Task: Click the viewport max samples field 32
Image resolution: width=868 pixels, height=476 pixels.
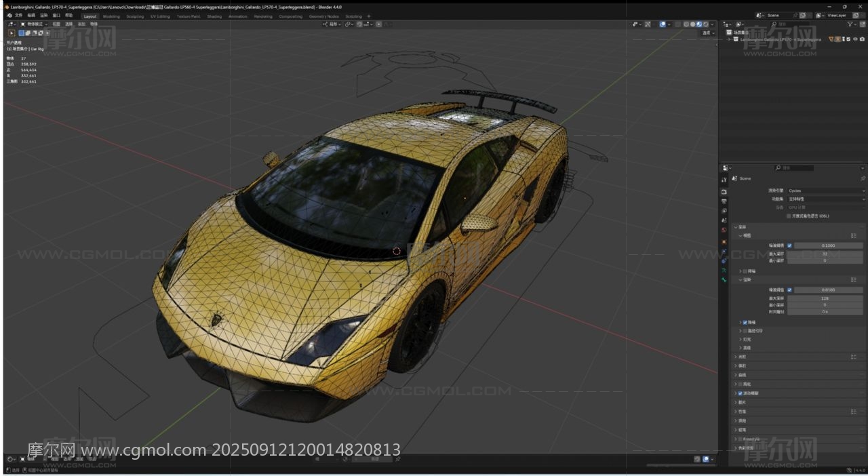Action: tap(825, 254)
